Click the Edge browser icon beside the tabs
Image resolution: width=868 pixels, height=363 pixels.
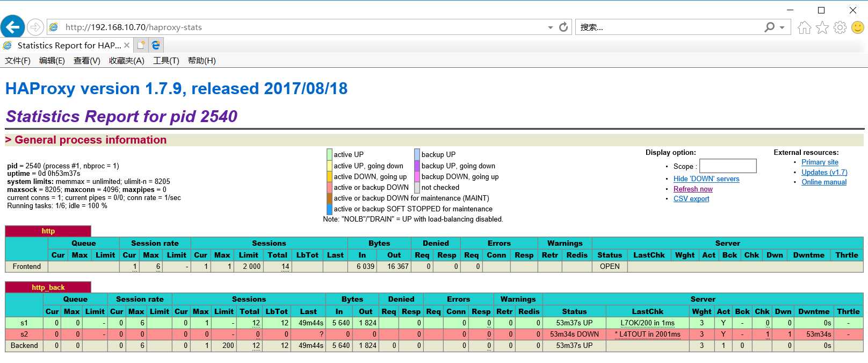(x=156, y=45)
